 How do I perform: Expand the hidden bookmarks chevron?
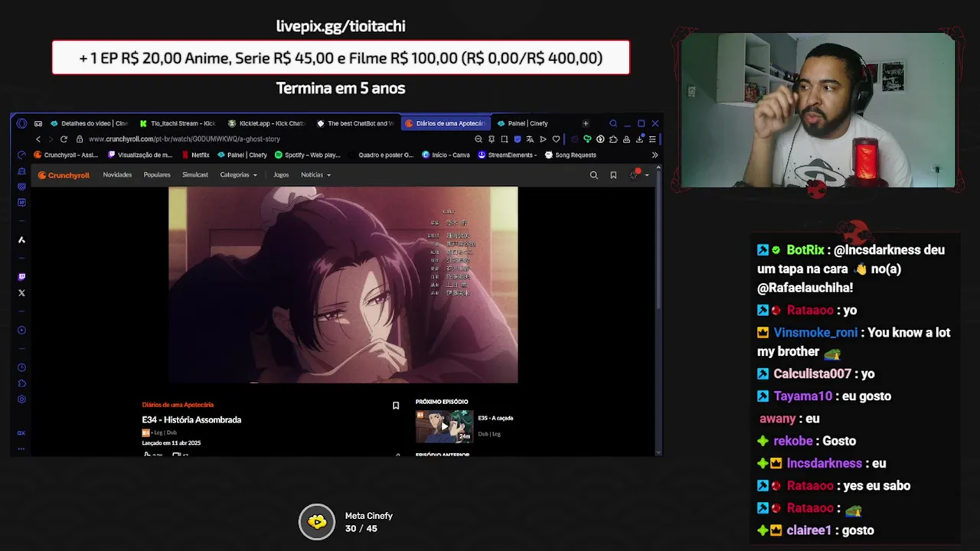pos(655,155)
